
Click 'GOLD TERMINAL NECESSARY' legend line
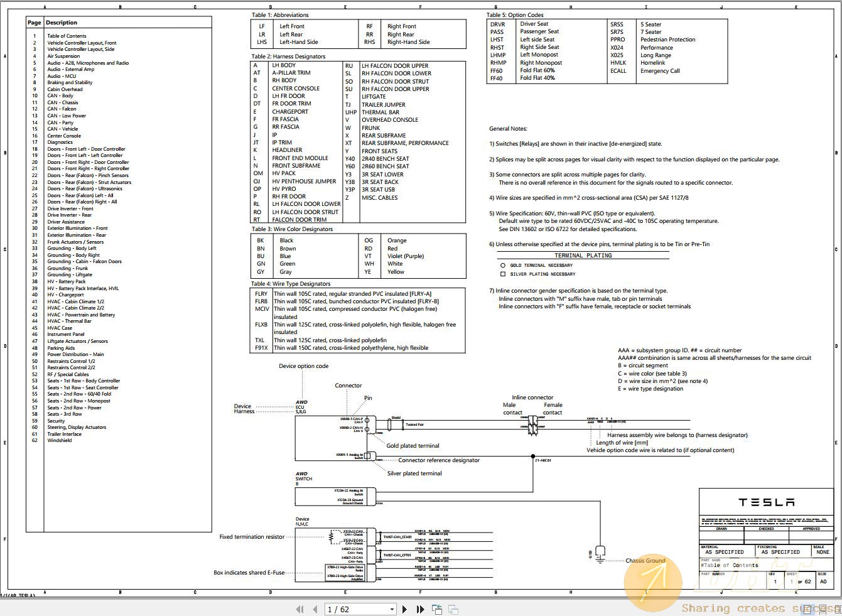tap(541, 266)
